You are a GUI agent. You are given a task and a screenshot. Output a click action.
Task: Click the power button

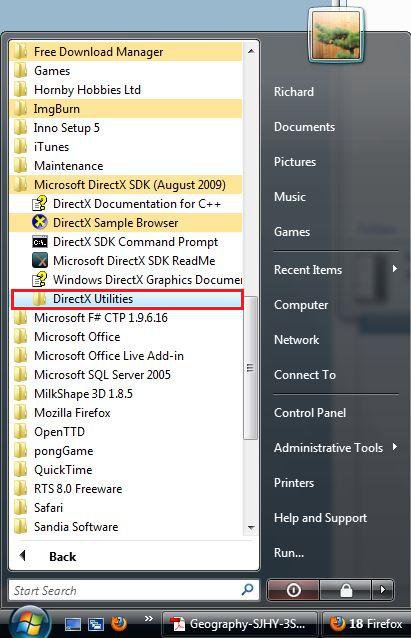(293, 590)
